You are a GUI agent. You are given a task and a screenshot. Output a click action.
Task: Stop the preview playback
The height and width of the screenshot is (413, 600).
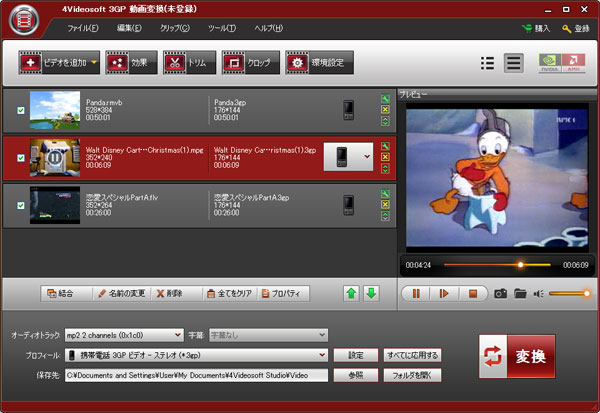473,294
